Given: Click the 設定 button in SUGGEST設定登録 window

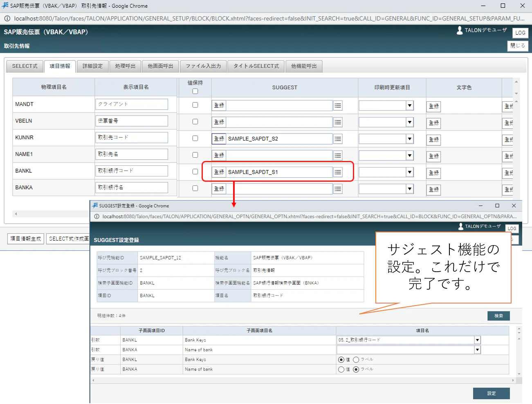Looking at the screenshot, I should pos(492,393).
